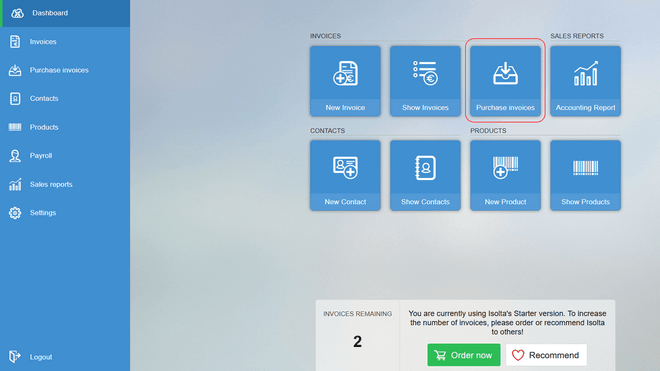Open Purchase invoices from the sidebar

click(65, 70)
